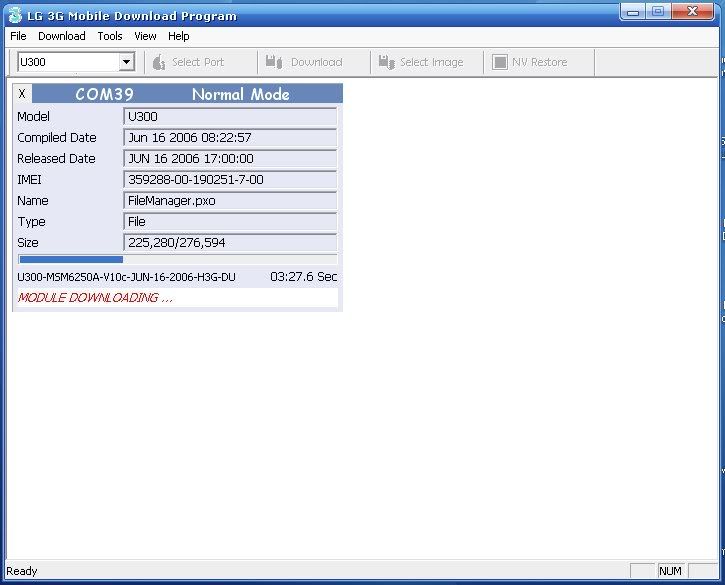Image resolution: width=725 pixels, height=585 pixels.
Task: Click the COM39 port header
Action: pyautogui.click(x=104, y=94)
